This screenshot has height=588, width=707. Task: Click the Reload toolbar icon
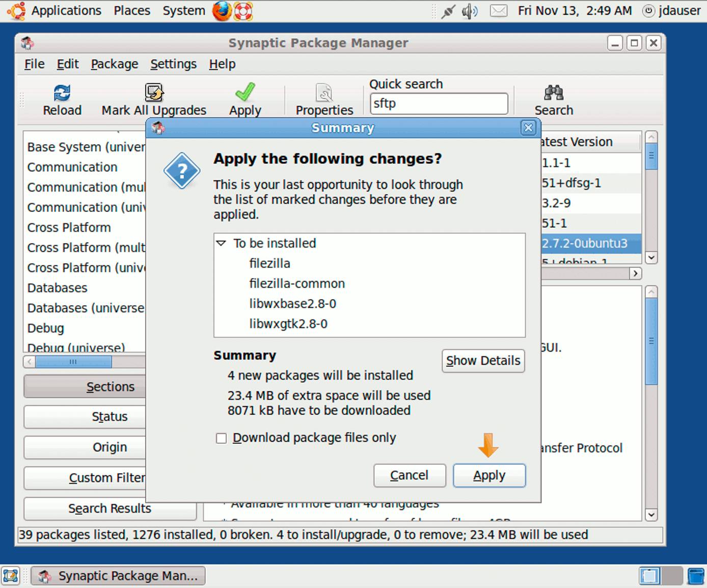point(62,99)
